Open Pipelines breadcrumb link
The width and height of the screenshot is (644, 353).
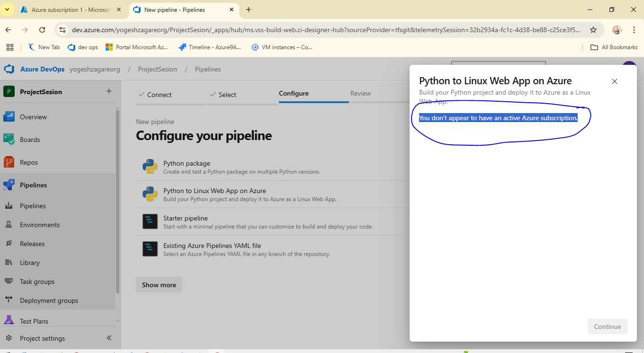point(208,69)
